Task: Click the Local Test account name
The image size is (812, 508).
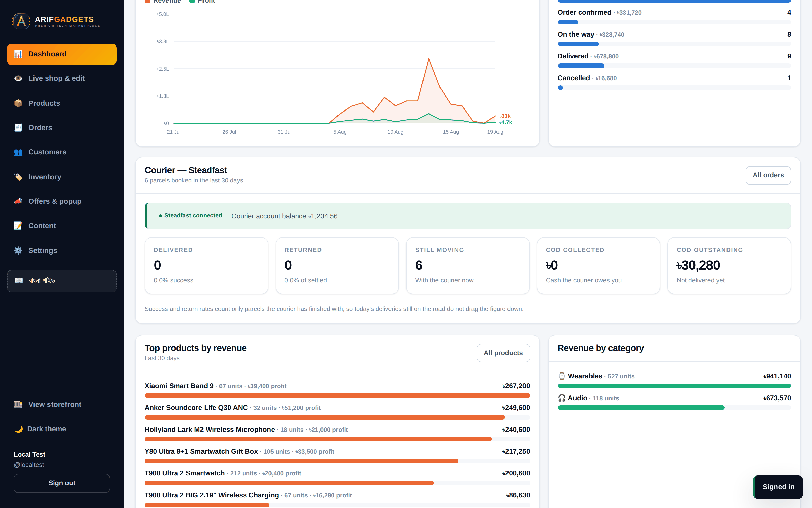Action: point(29,455)
